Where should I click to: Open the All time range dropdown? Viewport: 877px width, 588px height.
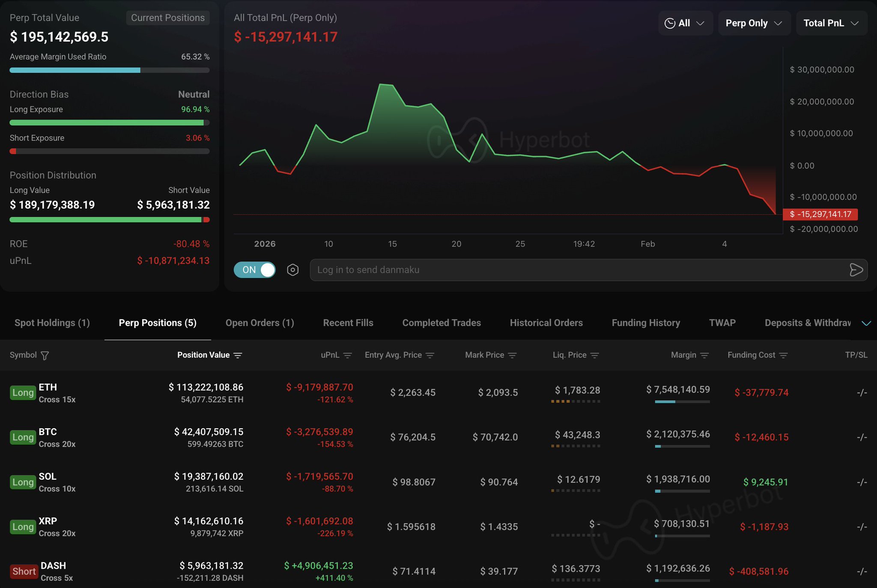(x=685, y=23)
